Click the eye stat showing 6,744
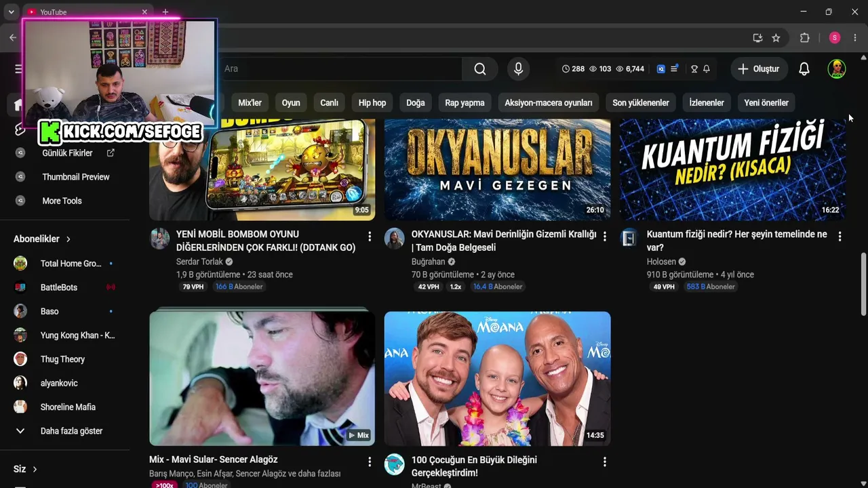The image size is (868, 488). pos(629,68)
